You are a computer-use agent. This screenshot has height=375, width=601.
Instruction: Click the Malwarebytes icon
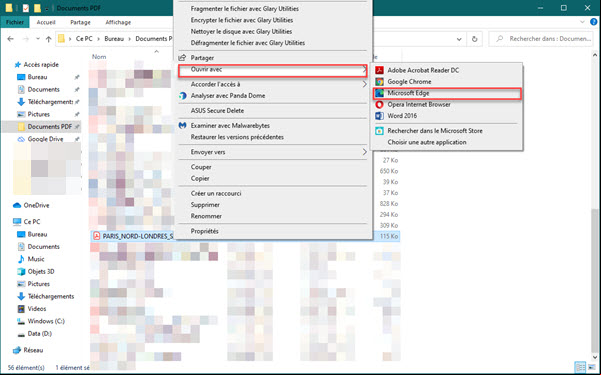point(182,125)
